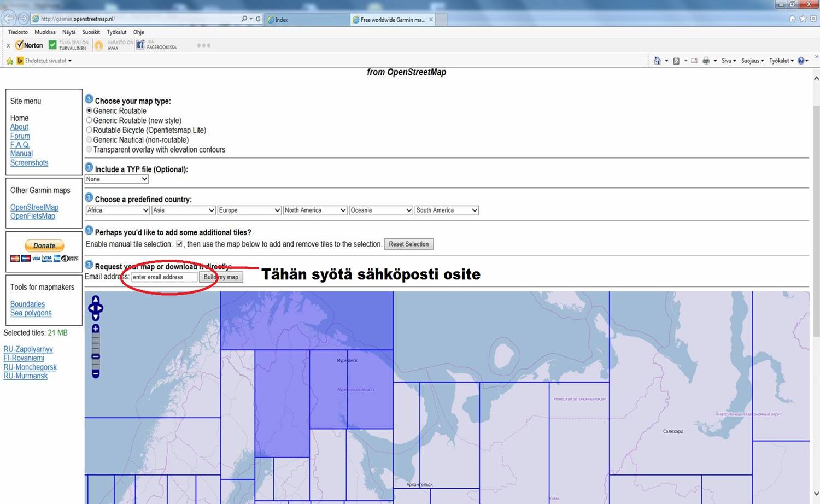820x504 pixels.
Task: Select Generic Nautical (non-routable) option
Action: [x=89, y=140]
